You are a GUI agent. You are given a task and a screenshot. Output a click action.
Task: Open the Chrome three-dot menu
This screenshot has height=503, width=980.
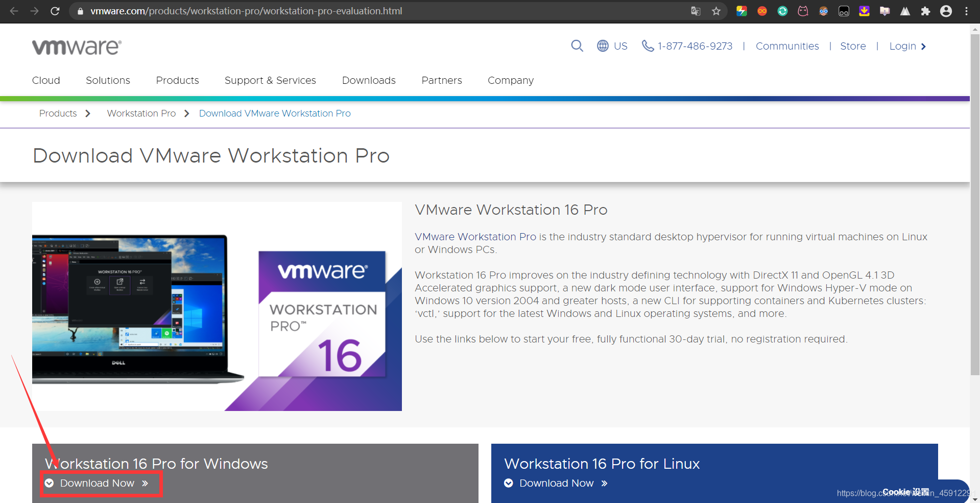point(966,11)
